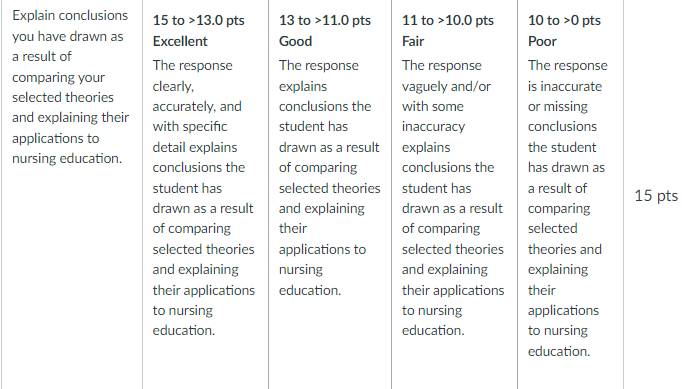
Task: Click the 10 to >0 pts range
Action: pos(564,20)
